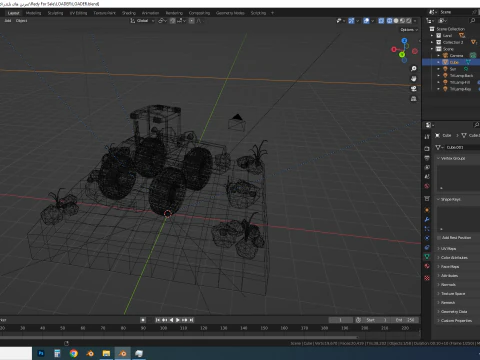Switch to the Shading workspace tab

pyautogui.click(x=129, y=13)
